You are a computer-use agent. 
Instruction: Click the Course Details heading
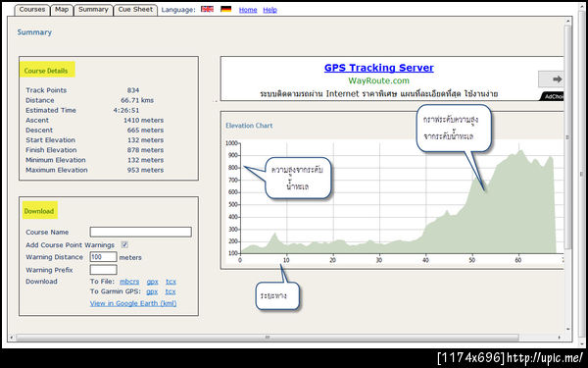[x=46, y=71]
